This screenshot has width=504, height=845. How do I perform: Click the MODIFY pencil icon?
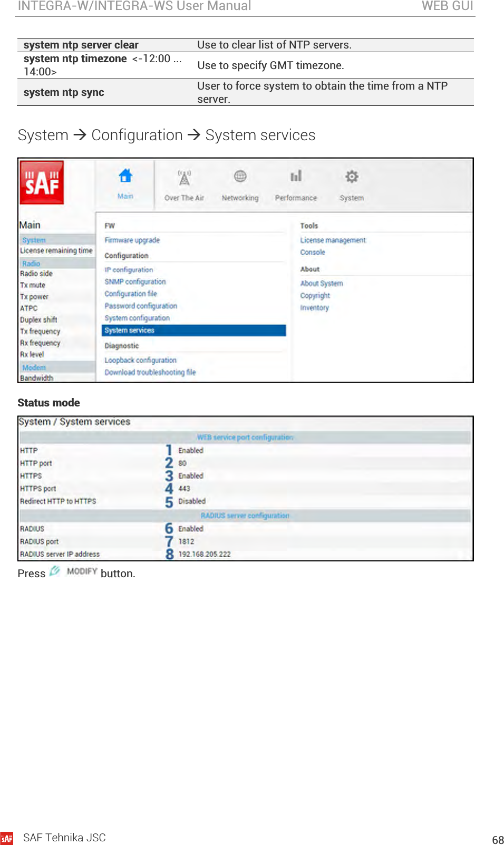click(x=54, y=571)
